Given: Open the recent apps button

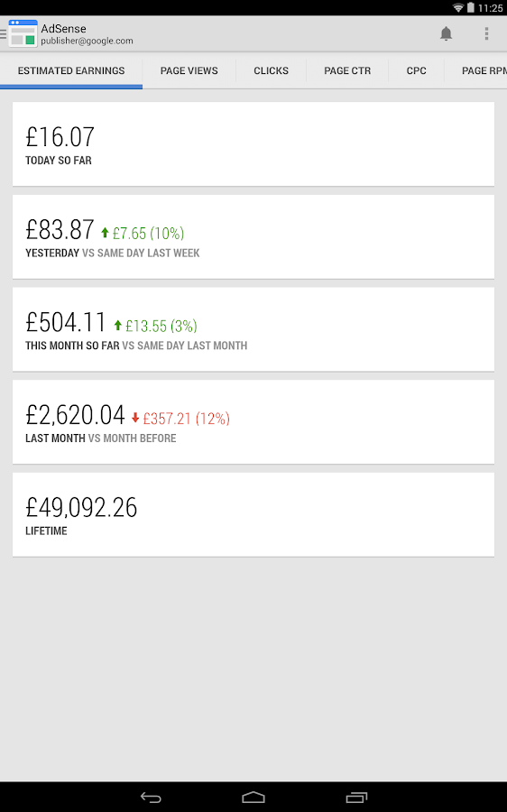Looking at the screenshot, I should (x=356, y=798).
